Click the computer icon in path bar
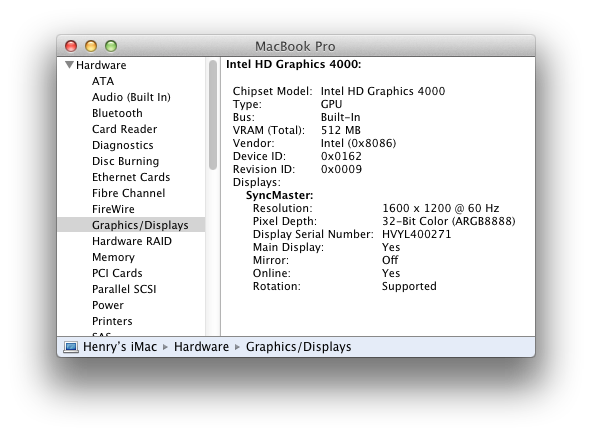 pyautogui.click(x=71, y=347)
